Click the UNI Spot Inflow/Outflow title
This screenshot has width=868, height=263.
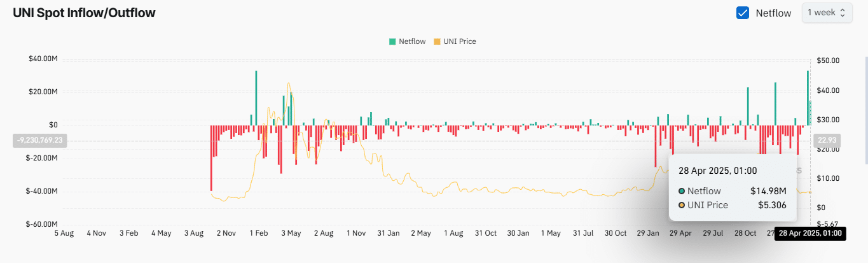84,13
